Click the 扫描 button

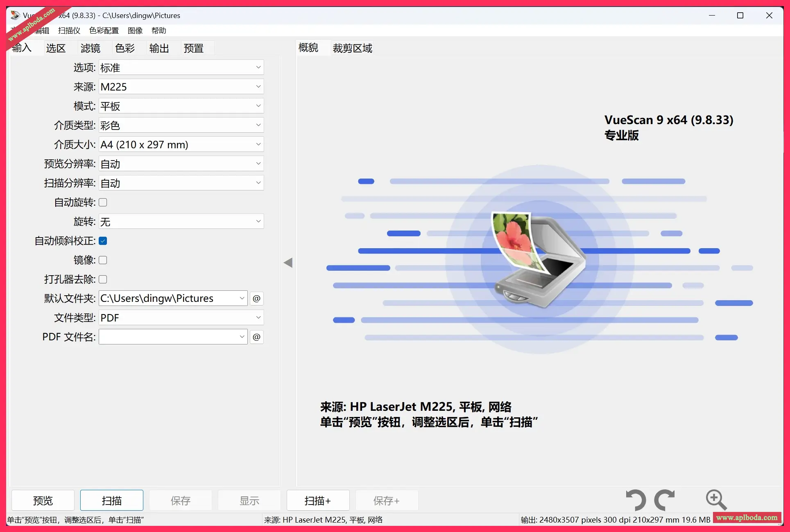(x=112, y=500)
